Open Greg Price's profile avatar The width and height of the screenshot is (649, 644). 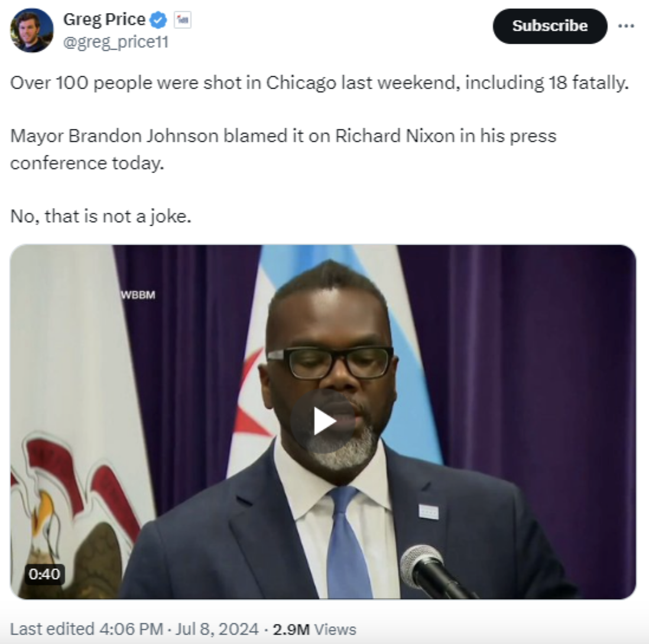(31, 30)
